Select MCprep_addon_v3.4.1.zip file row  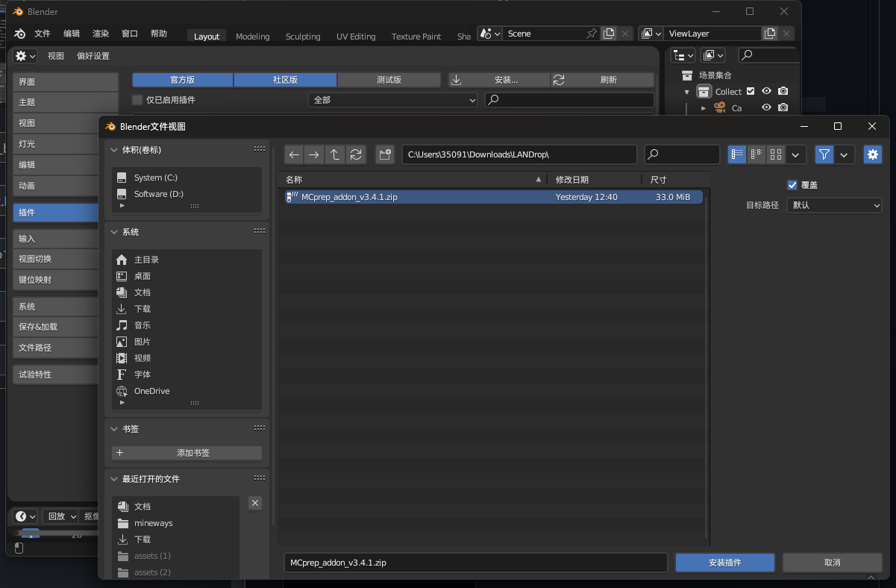click(x=494, y=197)
